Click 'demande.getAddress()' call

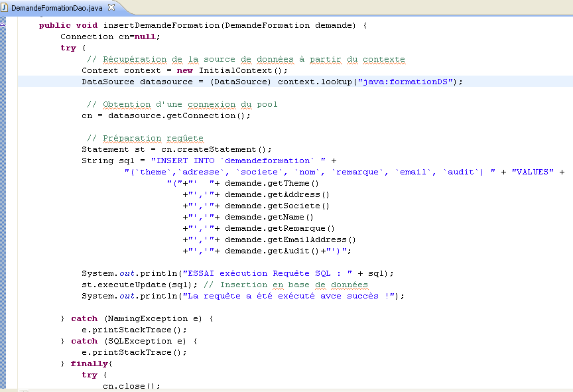click(277, 195)
